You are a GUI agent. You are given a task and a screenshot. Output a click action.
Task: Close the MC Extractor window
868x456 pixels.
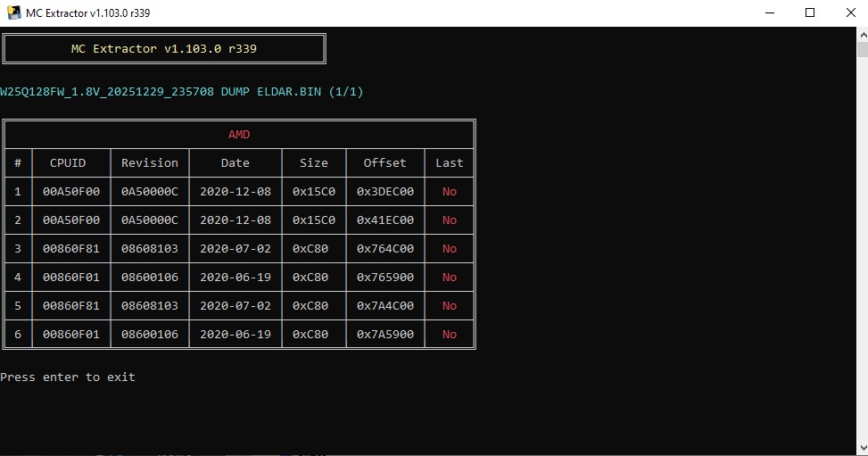click(x=849, y=12)
